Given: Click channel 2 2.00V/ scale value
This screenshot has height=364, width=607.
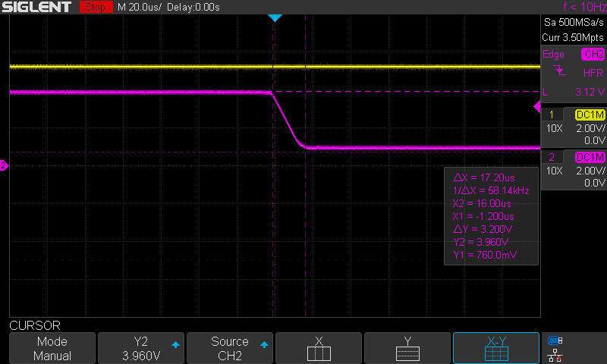Looking at the screenshot, I should (590, 171).
